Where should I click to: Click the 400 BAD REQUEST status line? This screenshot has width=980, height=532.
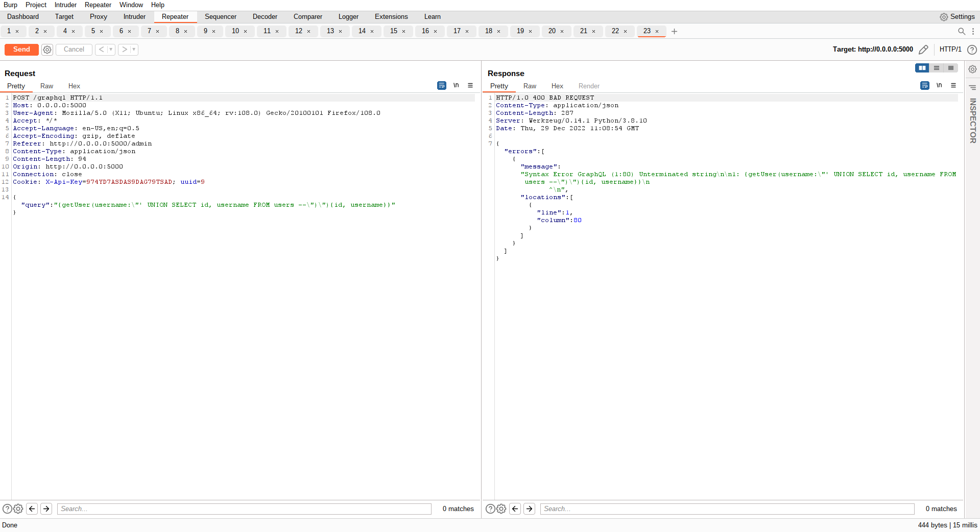click(x=545, y=98)
